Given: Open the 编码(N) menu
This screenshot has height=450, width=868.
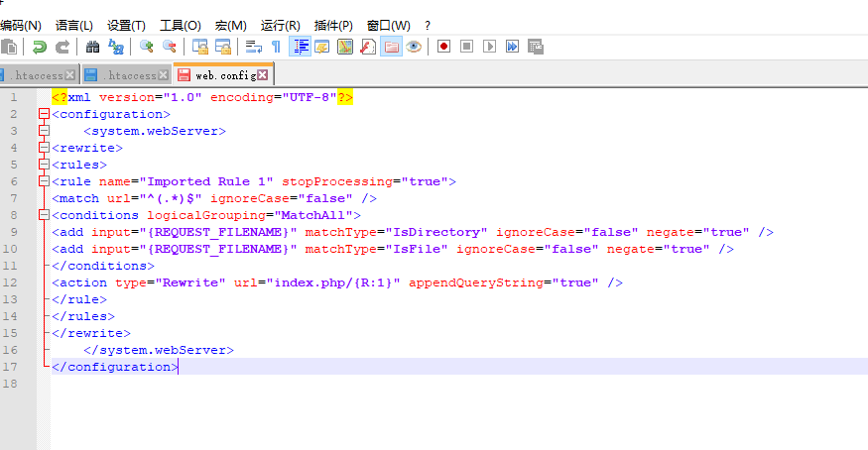Looking at the screenshot, I should (21, 26).
